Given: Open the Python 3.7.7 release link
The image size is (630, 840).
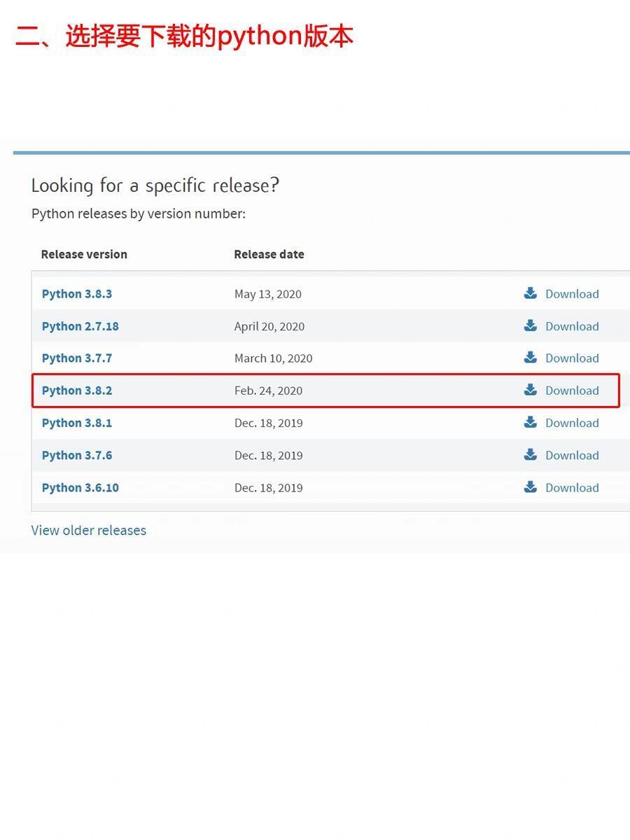Looking at the screenshot, I should pyautogui.click(x=77, y=358).
